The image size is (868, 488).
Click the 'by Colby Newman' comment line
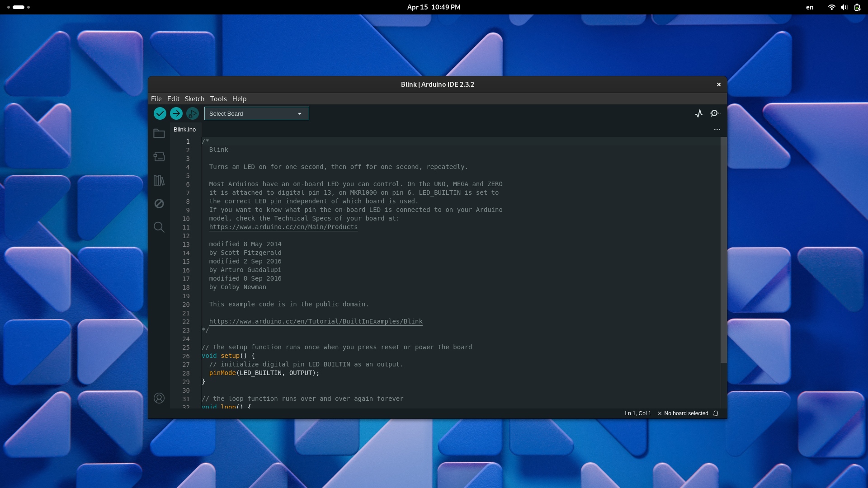pyautogui.click(x=237, y=287)
